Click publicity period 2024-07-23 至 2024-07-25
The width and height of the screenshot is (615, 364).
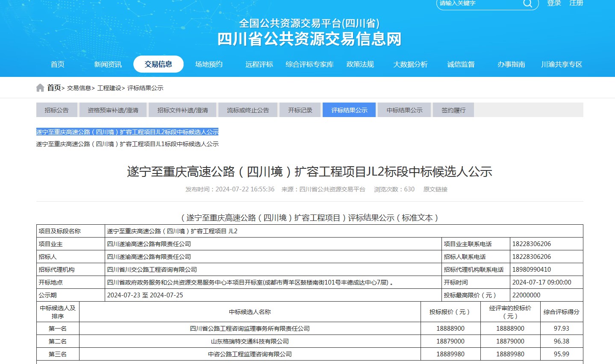145,295
